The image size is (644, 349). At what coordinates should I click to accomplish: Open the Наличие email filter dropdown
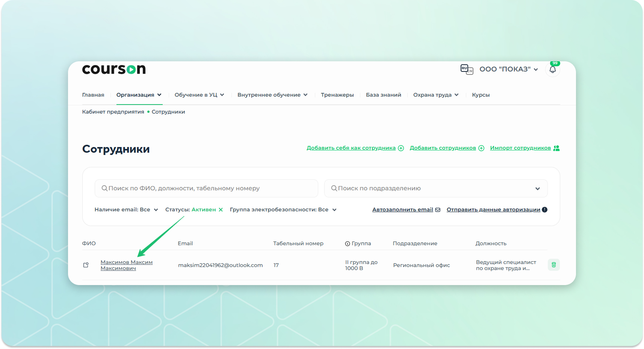point(126,210)
